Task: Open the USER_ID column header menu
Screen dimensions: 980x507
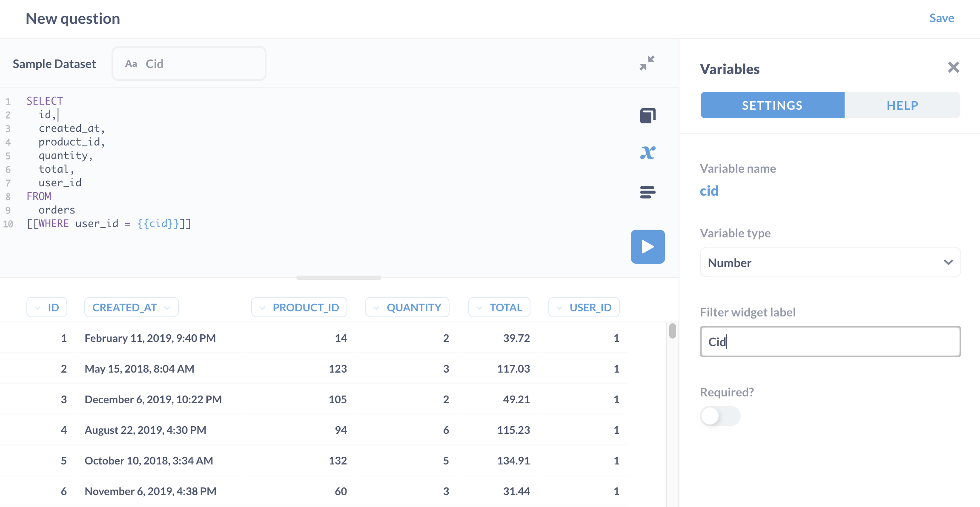Action: tap(584, 307)
